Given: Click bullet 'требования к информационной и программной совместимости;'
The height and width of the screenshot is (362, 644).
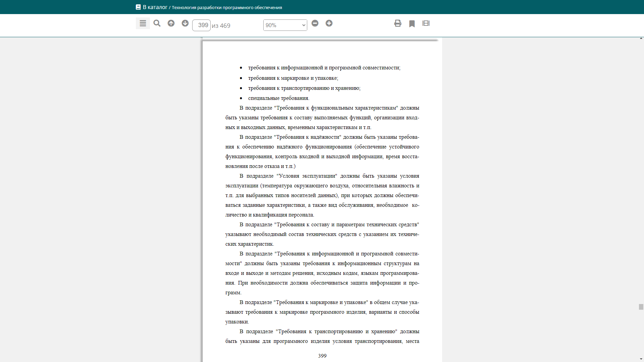Looking at the screenshot, I should (x=324, y=67).
